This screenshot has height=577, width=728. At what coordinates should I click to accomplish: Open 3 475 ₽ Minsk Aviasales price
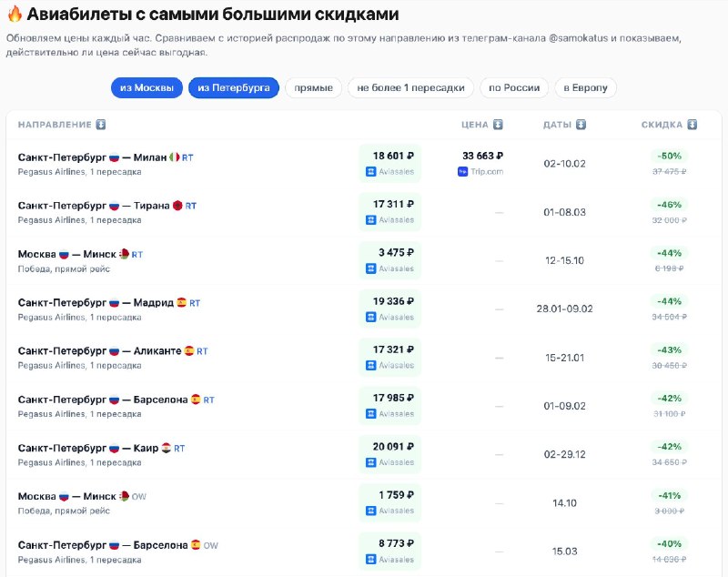390,260
